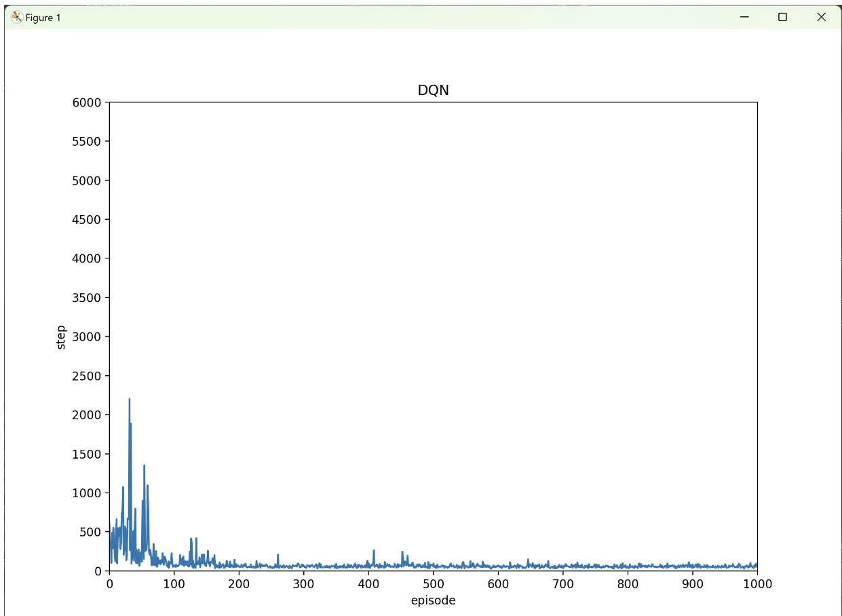
Task: Click the 6000 y-axis tick label
Action: pyautogui.click(x=87, y=102)
